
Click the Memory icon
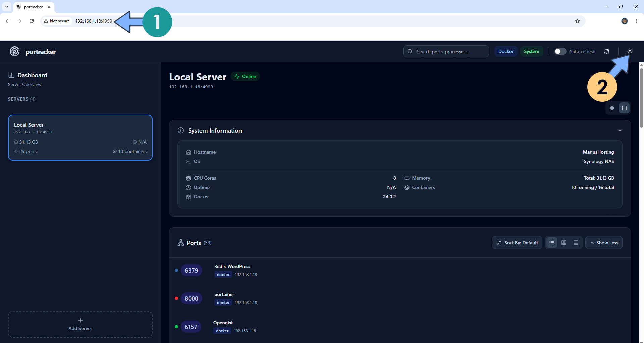point(407,178)
